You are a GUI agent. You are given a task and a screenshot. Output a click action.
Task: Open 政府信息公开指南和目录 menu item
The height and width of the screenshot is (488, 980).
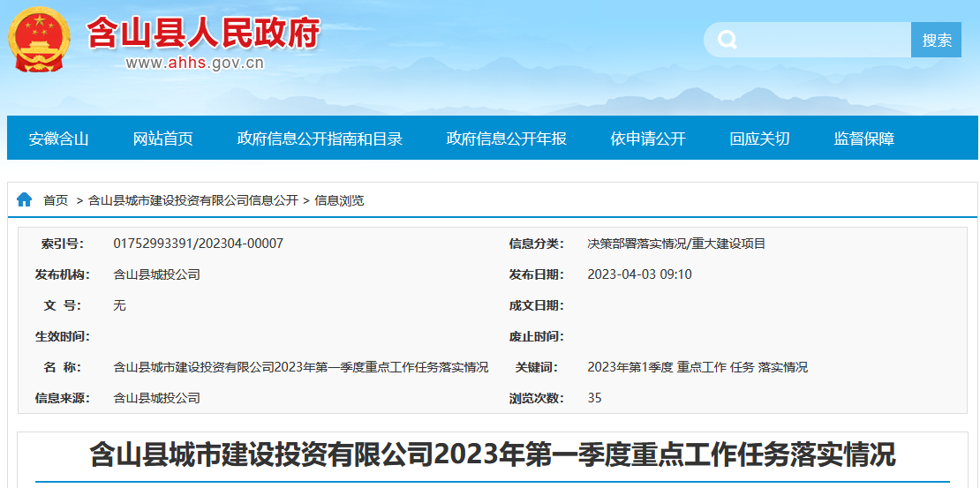pyautogui.click(x=320, y=139)
